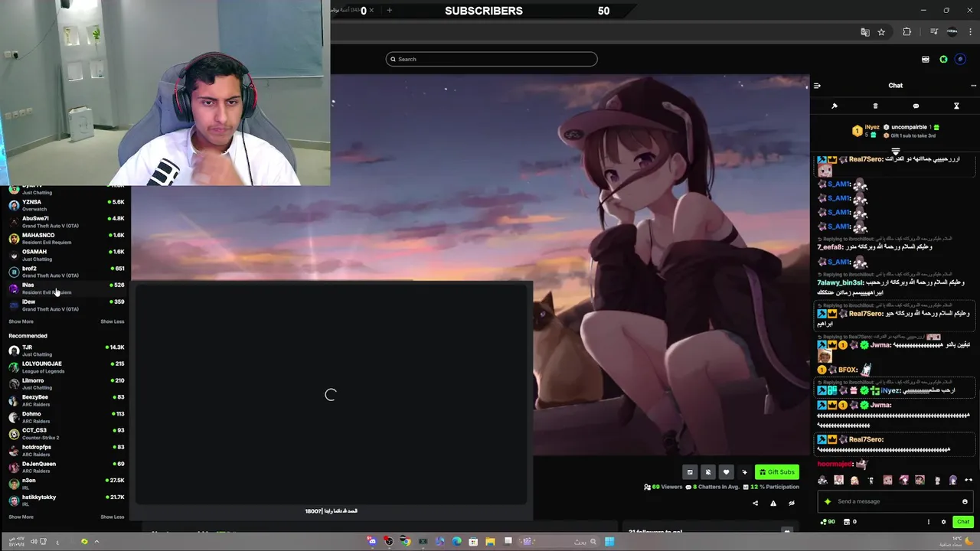
Task: Click Show More under the following list
Action: pyautogui.click(x=21, y=321)
